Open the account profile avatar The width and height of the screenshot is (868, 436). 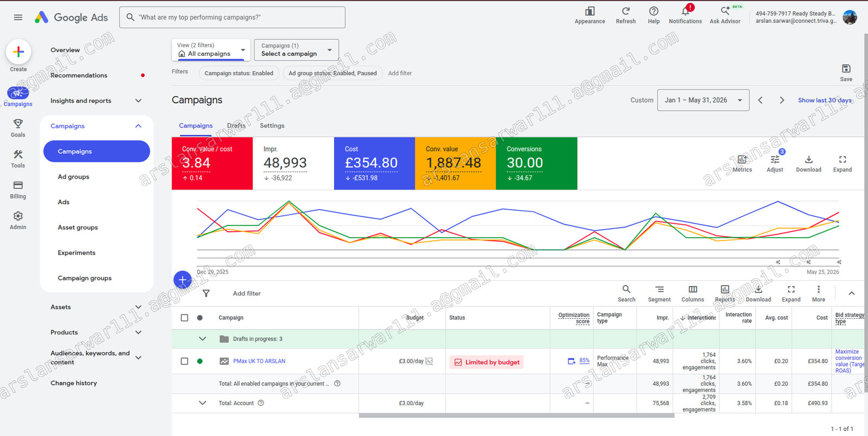850,17
